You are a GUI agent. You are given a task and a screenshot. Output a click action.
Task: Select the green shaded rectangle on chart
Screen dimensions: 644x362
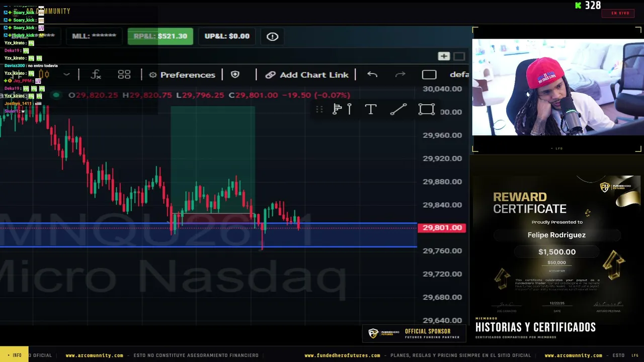pos(213,160)
